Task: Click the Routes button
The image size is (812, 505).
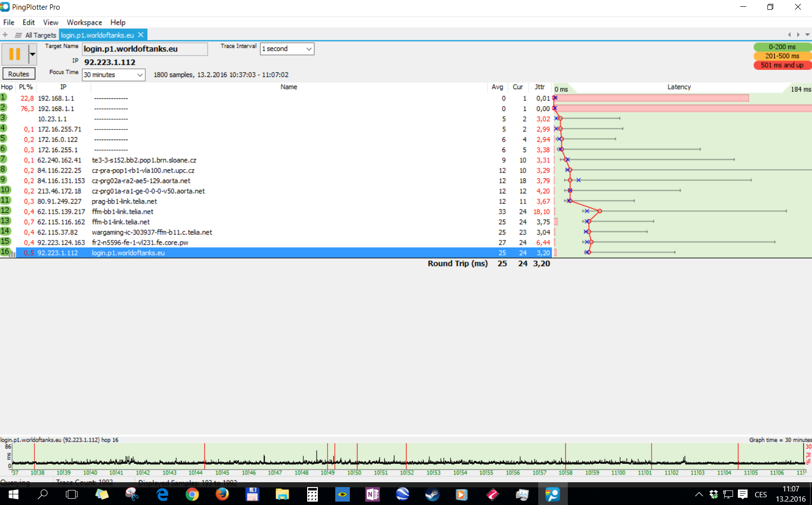Action: (19, 74)
